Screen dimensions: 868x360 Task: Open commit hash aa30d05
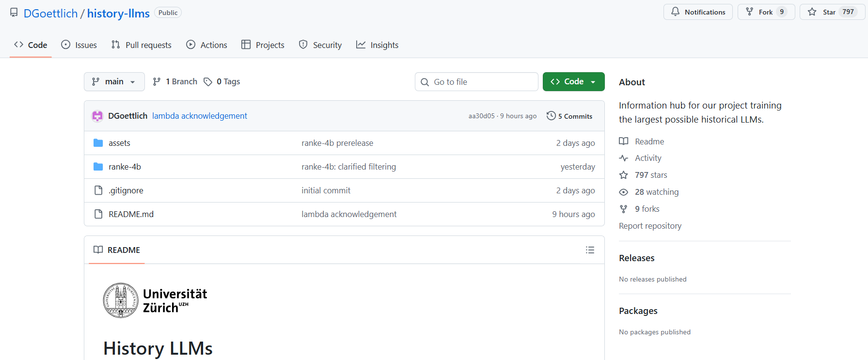tap(482, 116)
